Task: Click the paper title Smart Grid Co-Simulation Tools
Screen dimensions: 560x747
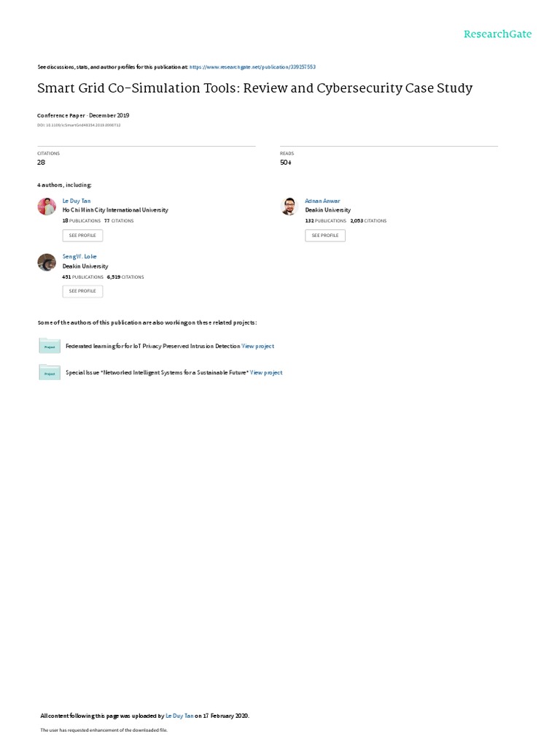Action: 254,88
